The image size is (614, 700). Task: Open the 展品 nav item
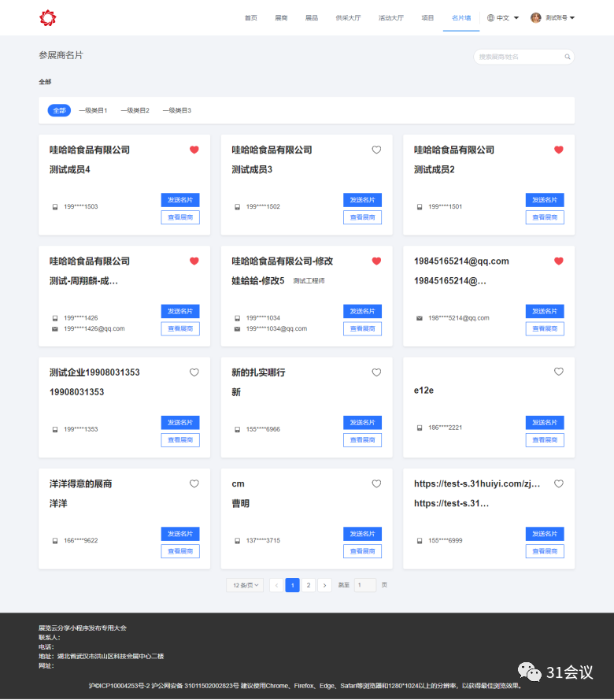coord(312,18)
